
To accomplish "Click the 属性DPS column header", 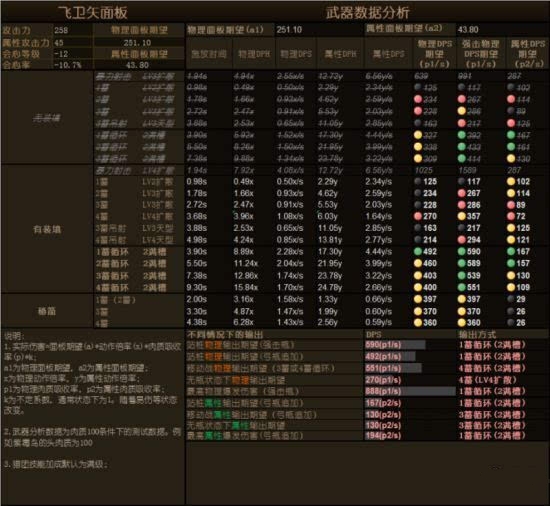I will point(388,54).
